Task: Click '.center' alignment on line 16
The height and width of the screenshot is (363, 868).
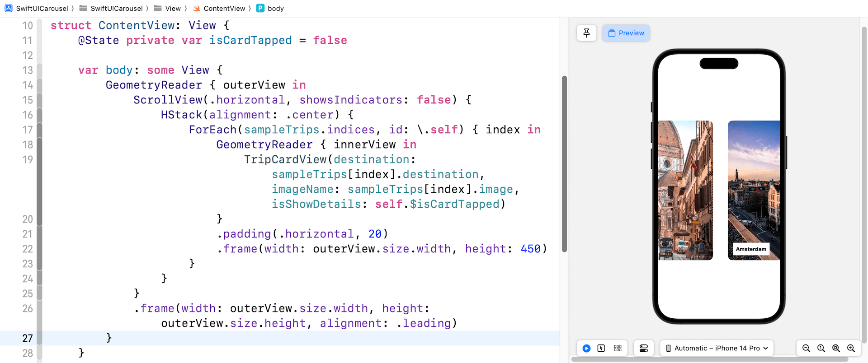Action: pyautogui.click(x=310, y=115)
